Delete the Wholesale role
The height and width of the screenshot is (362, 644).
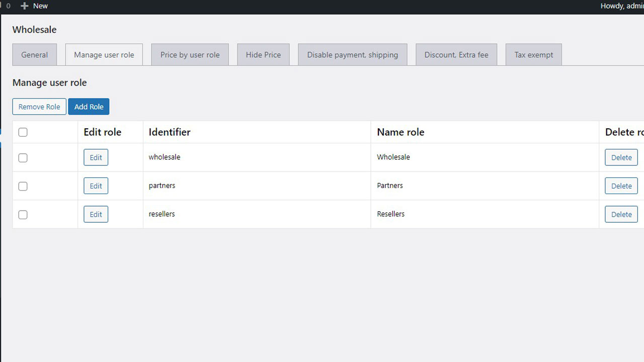[x=621, y=157]
